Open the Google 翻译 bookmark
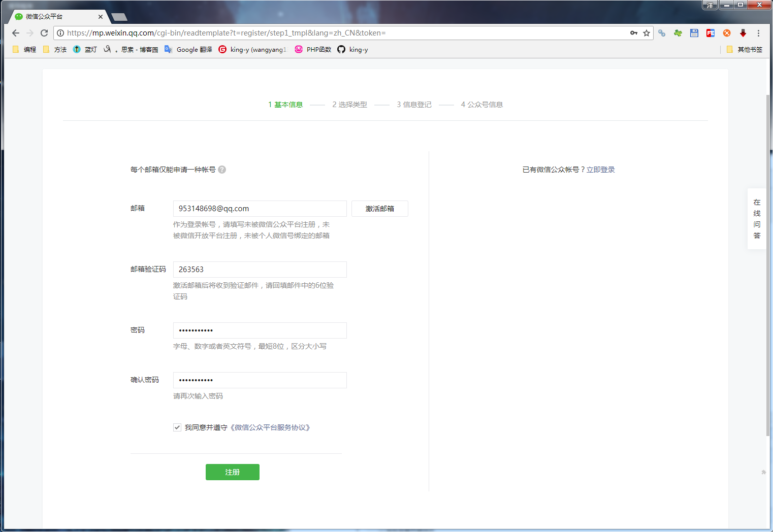The width and height of the screenshot is (773, 532). point(188,49)
